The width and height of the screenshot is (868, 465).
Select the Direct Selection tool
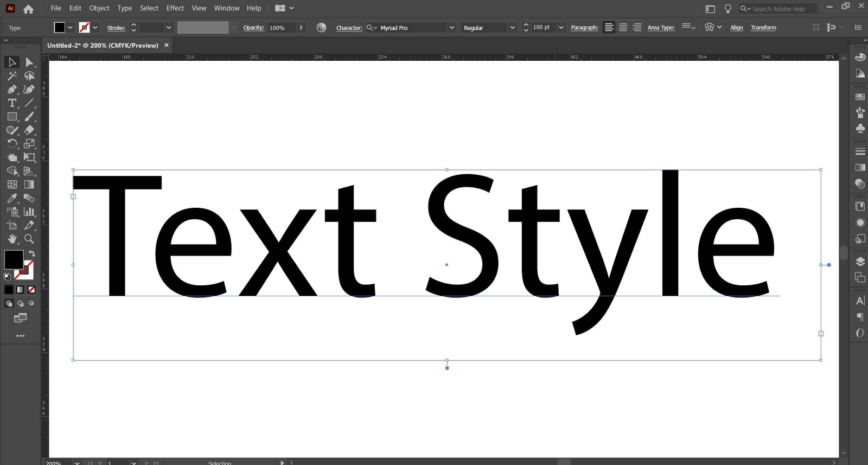[29, 62]
